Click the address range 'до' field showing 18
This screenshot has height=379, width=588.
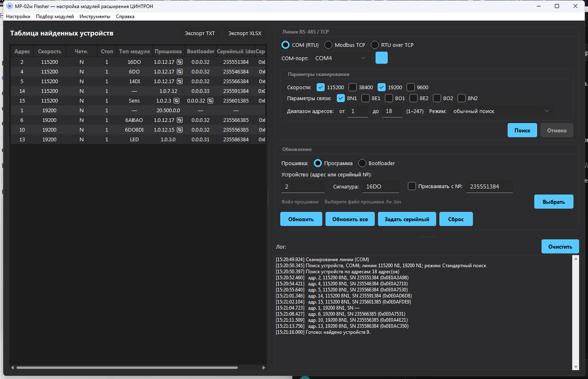point(392,111)
